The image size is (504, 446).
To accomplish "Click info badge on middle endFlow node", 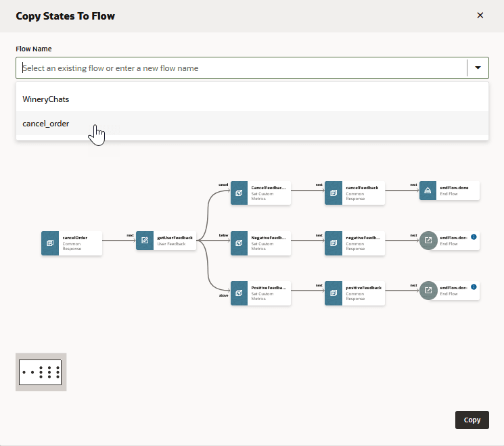I will coord(474,237).
